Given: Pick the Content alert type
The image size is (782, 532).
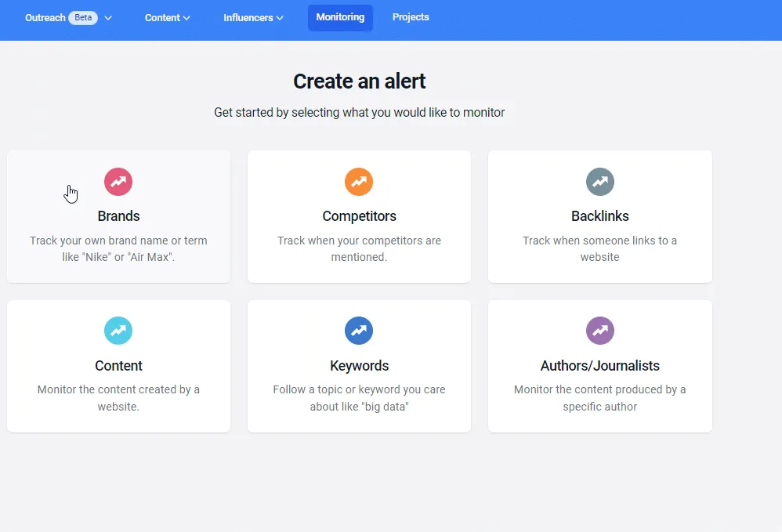Looking at the screenshot, I should pyautogui.click(x=118, y=366).
